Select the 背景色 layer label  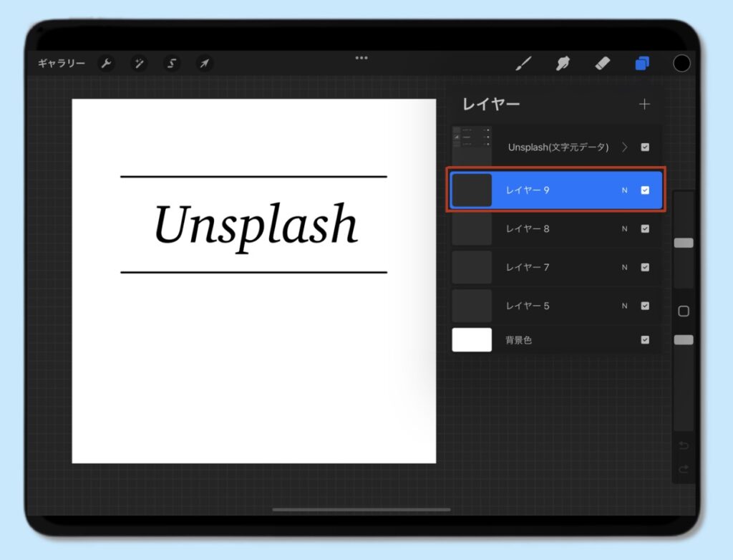[x=518, y=340]
